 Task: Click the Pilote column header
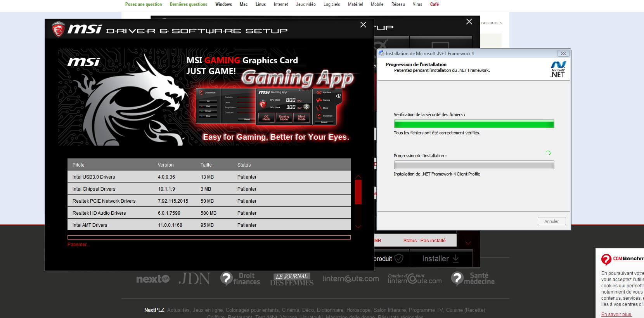pyautogui.click(x=78, y=165)
